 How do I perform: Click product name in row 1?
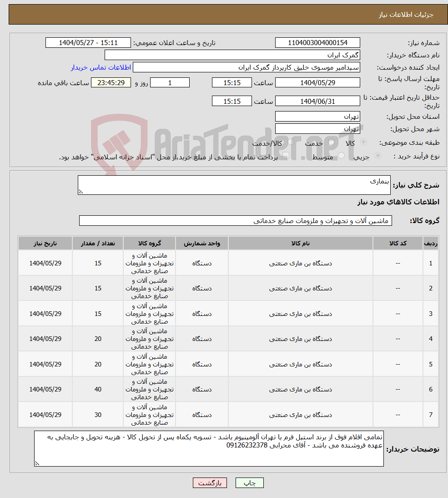pyautogui.click(x=301, y=263)
